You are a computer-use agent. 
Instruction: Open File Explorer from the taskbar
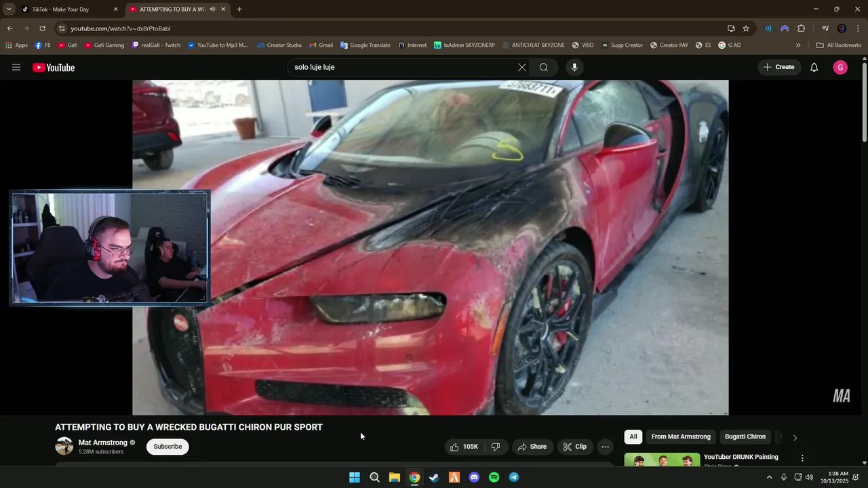click(x=394, y=477)
